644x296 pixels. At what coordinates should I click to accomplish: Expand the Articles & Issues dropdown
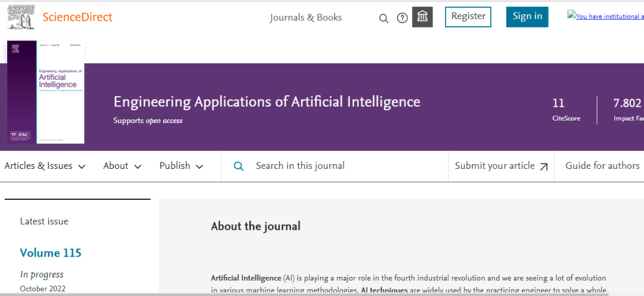tap(45, 166)
